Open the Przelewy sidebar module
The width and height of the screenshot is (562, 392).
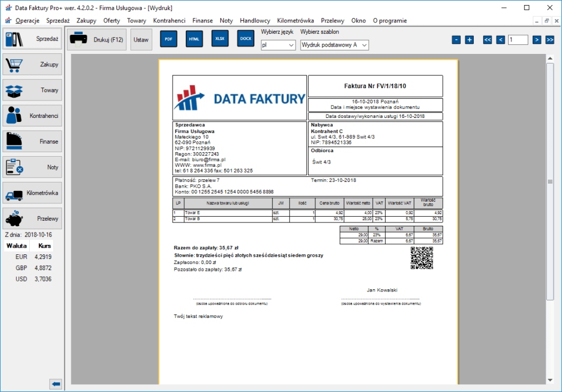tap(33, 218)
